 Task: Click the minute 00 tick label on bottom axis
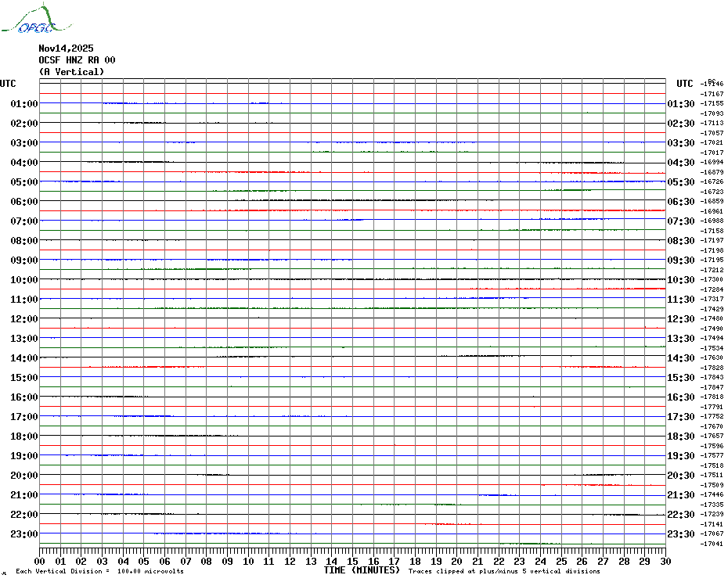pos(40,561)
